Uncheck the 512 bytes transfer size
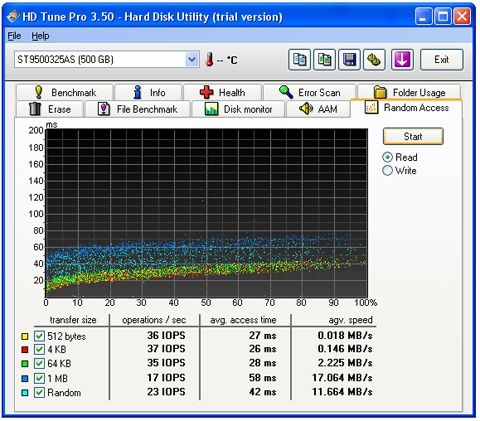This screenshot has width=480, height=421. coord(39,336)
